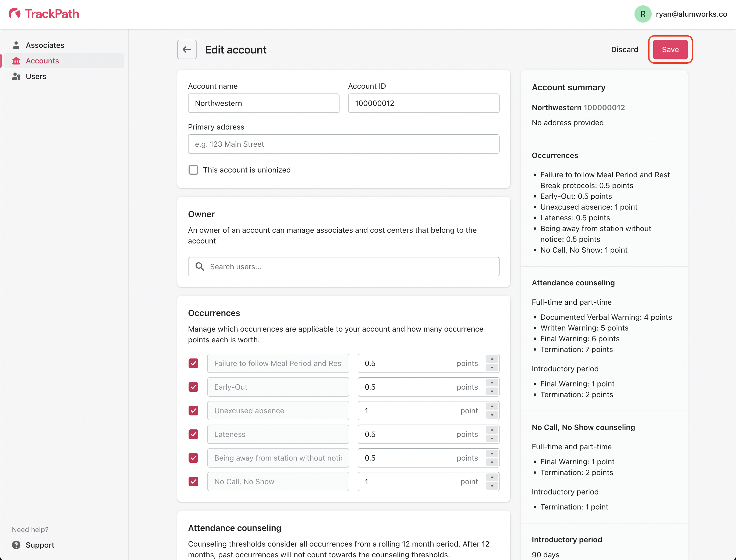
Task: Click the Accounts building icon
Action: [x=16, y=61]
